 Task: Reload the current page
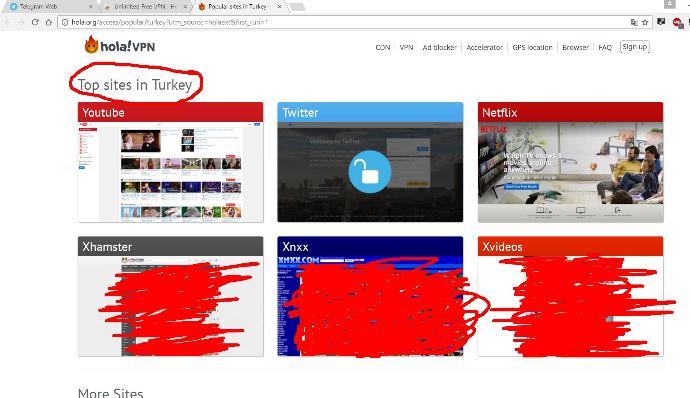click(35, 22)
